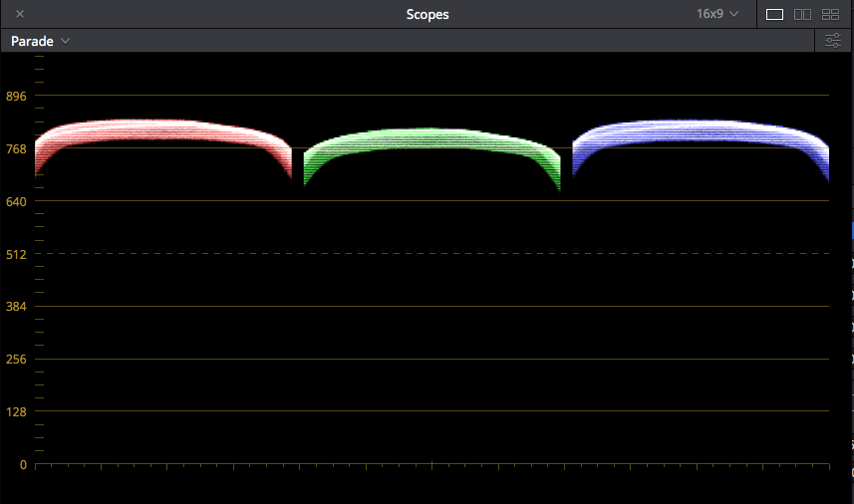Image resolution: width=854 pixels, height=504 pixels.
Task: Click the 512 scale label
Action: (x=16, y=255)
